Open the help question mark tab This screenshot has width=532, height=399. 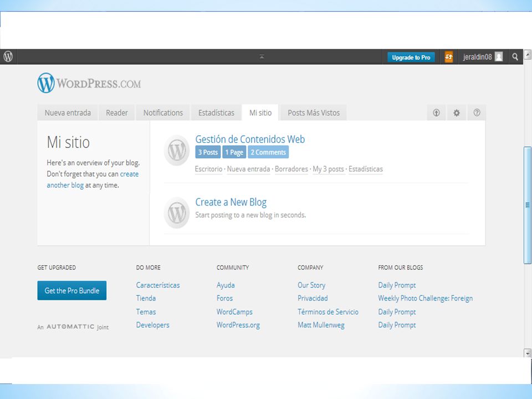(x=477, y=112)
